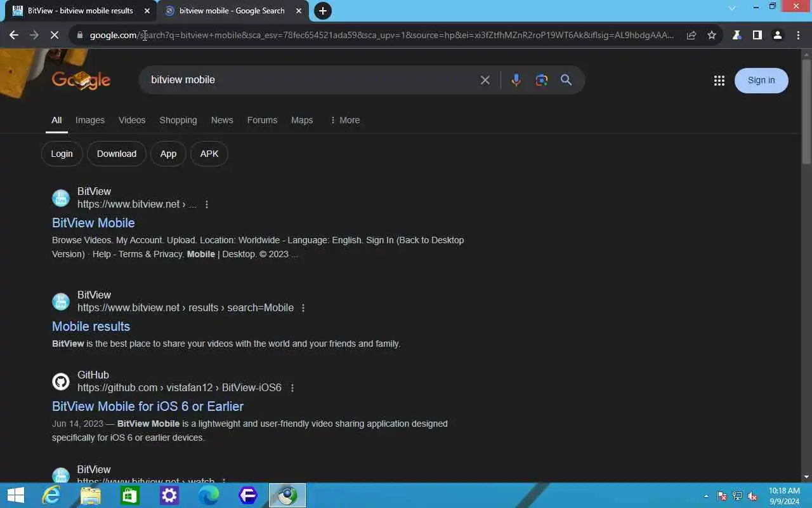812x508 pixels.
Task: Click the GitHub favicon in results
Action: pos(61,382)
